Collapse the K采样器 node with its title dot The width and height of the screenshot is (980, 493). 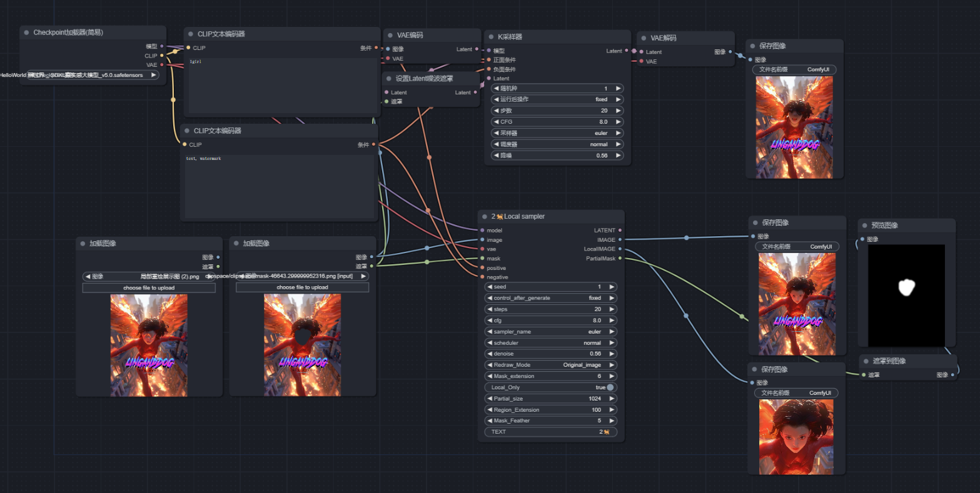[491, 37]
